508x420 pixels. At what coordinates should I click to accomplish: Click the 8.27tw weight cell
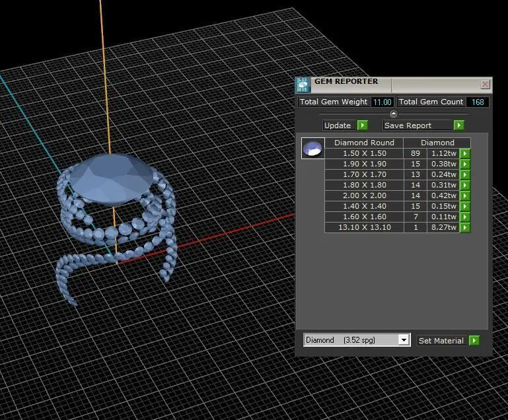coord(443,227)
